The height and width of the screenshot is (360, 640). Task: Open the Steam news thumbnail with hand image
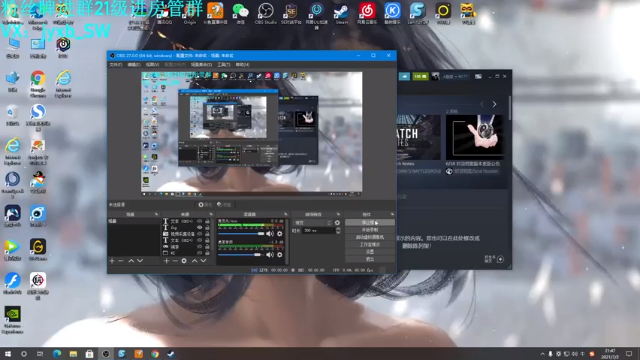coord(474,137)
